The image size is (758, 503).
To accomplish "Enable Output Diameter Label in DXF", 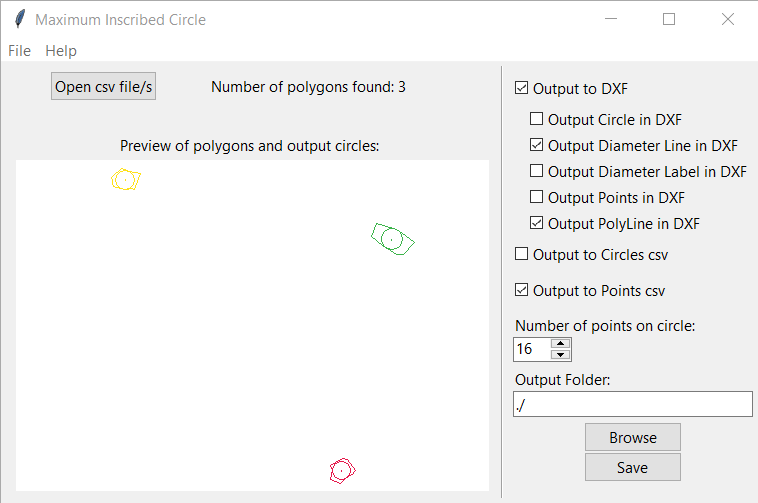I will point(536,171).
